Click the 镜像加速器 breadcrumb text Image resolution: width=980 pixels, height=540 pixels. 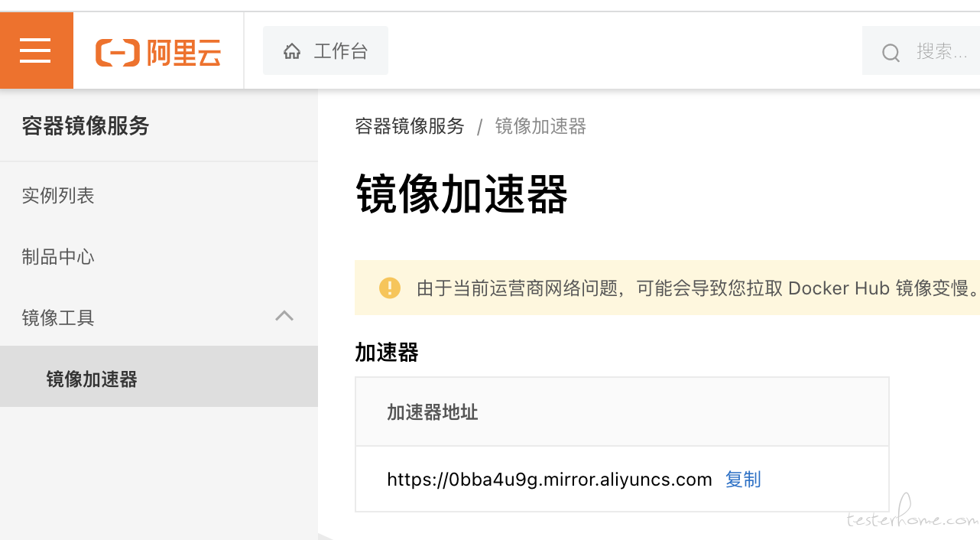click(x=540, y=126)
